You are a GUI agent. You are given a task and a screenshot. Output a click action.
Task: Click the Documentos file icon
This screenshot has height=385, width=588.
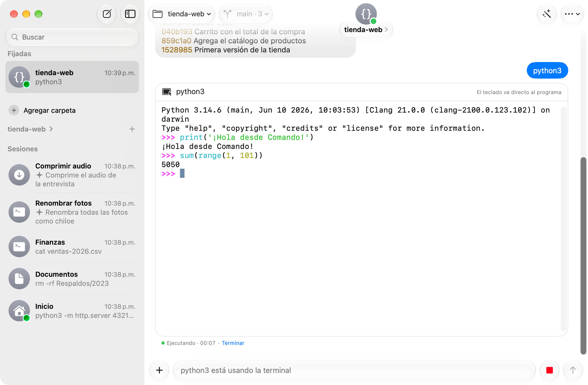[x=19, y=279]
